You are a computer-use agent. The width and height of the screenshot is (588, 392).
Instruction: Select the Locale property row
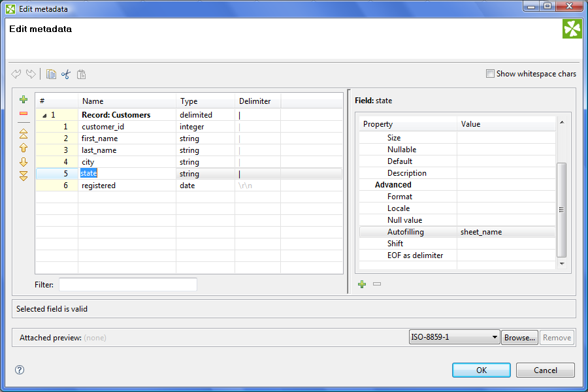pyautogui.click(x=457, y=208)
